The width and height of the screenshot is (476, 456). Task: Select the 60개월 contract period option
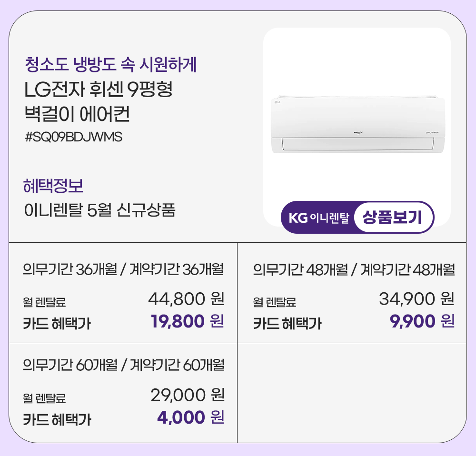coord(123,365)
